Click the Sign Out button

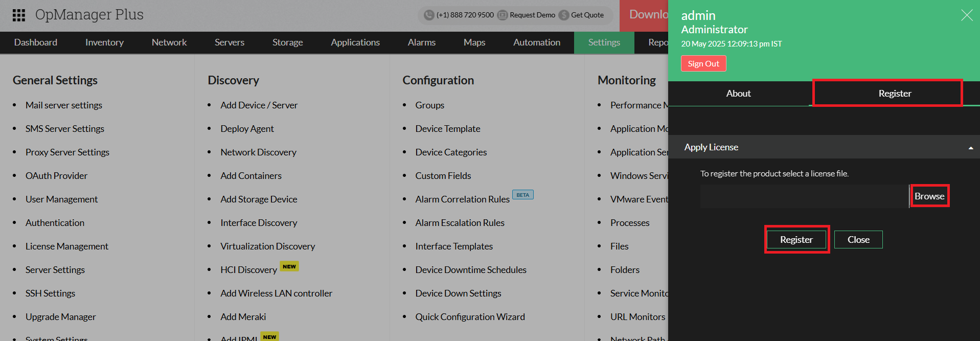click(703, 63)
